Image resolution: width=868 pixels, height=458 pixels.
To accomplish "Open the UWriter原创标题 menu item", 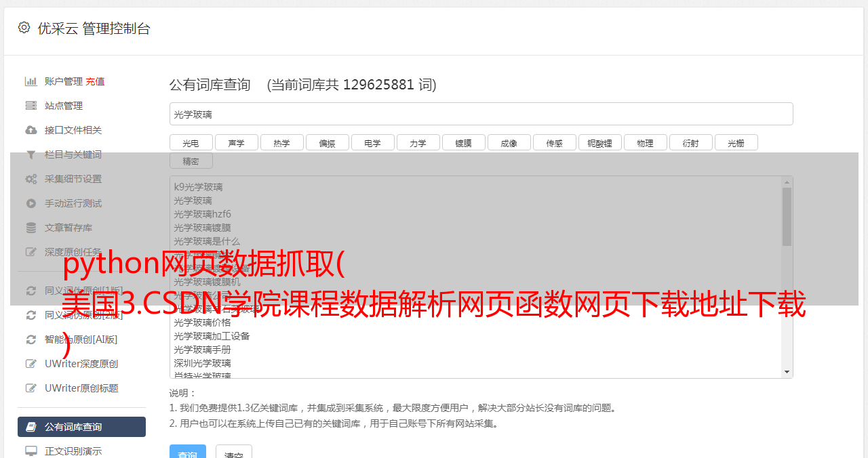I will [81, 388].
